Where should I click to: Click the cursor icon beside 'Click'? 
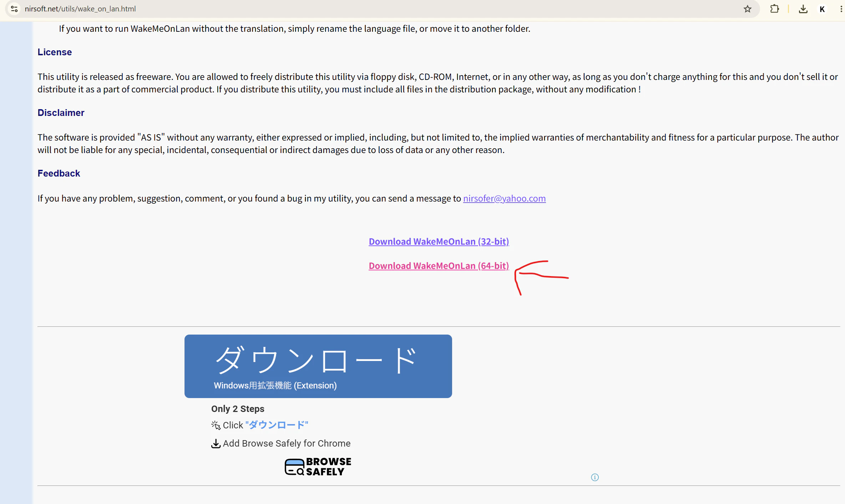click(x=216, y=425)
